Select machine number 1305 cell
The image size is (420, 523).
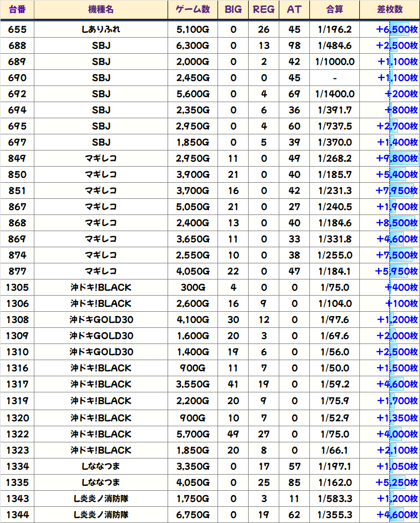[17, 288]
